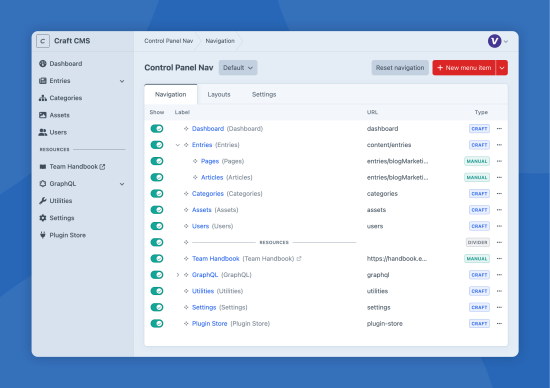Screen dimensions: 550x388
Task: Expand the GraphQL sidebar submenu chevron
Action: (122, 184)
